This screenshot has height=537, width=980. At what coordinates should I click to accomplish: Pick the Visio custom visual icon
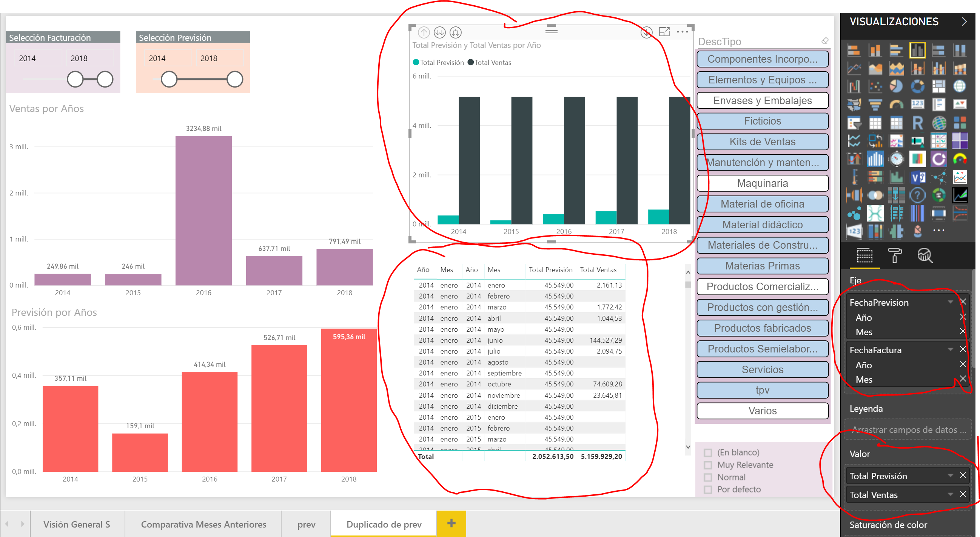tap(917, 177)
